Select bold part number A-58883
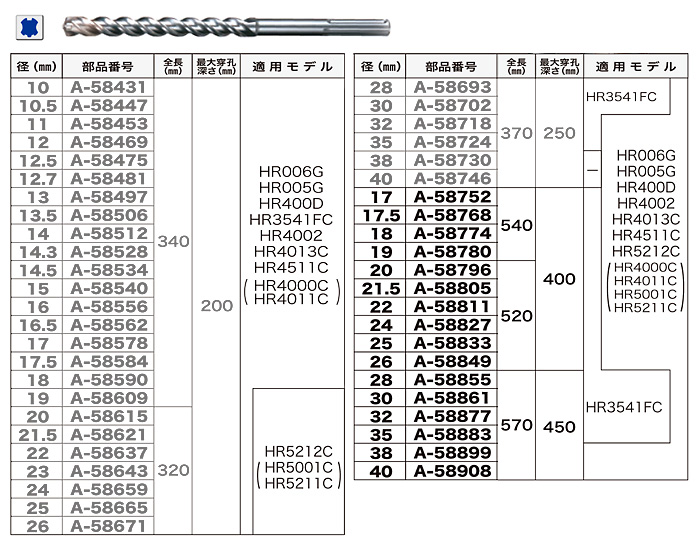 pyautogui.click(x=453, y=435)
